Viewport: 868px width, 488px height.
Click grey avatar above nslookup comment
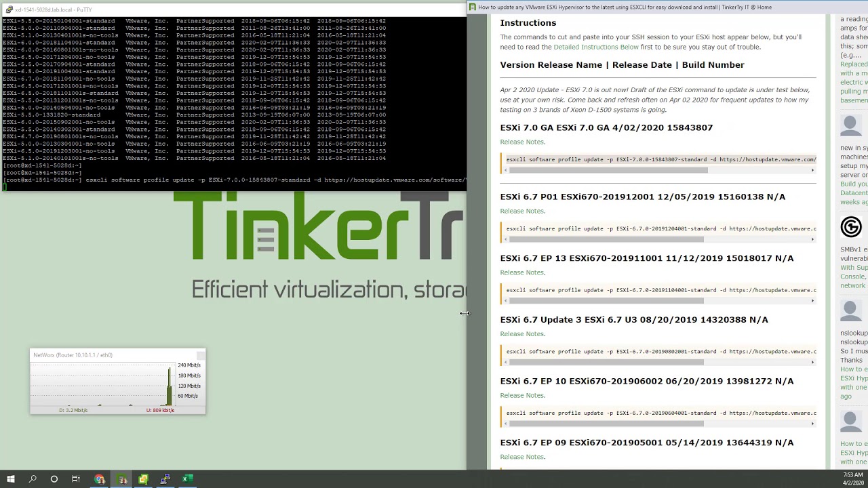click(851, 310)
